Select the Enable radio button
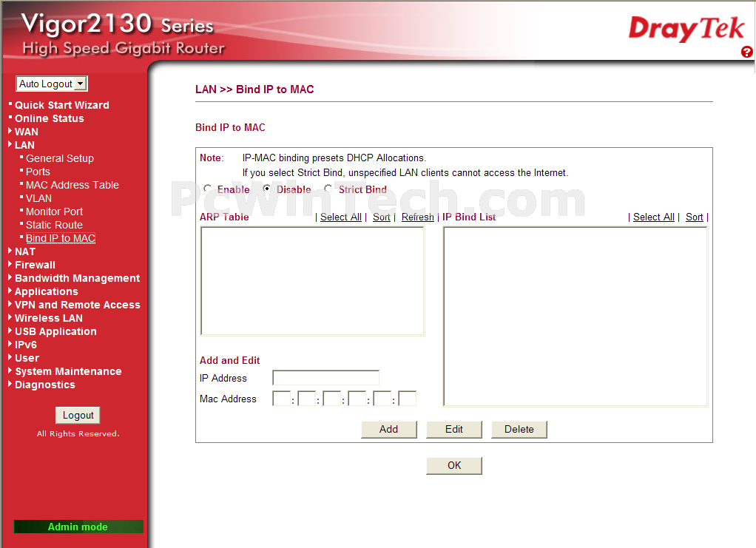 pos(208,189)
